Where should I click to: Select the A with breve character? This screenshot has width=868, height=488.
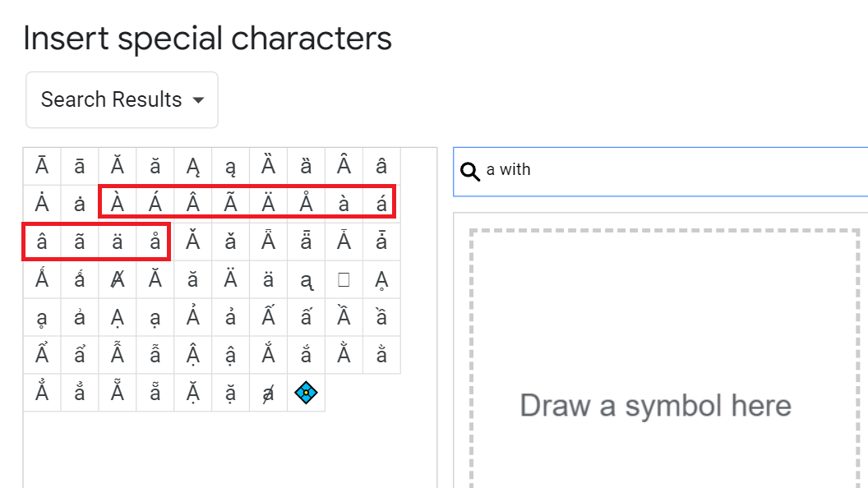coord(117,164)
